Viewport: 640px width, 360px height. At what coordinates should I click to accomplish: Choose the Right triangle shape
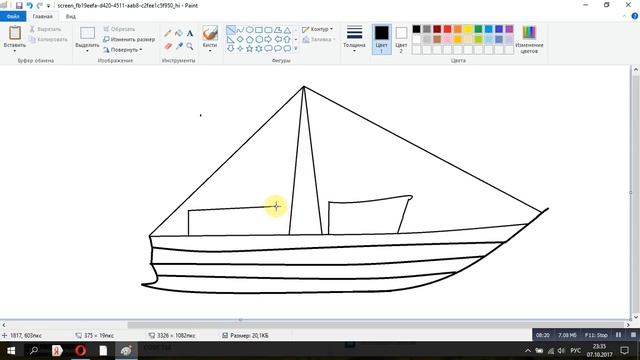pos(231,40)
